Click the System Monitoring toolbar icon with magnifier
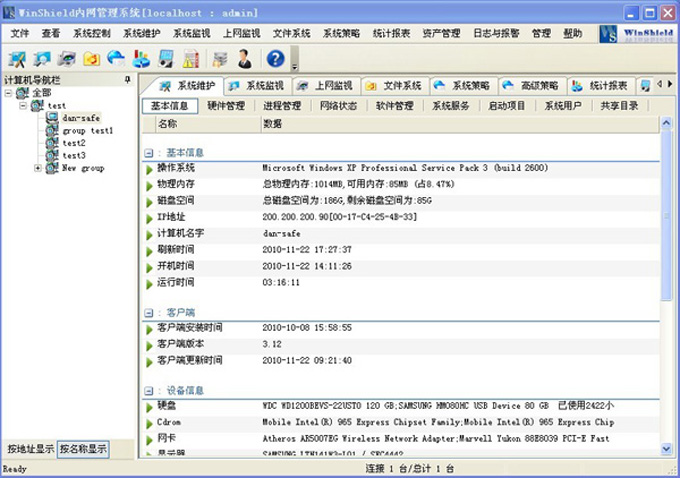 click(x=42, y=59)
